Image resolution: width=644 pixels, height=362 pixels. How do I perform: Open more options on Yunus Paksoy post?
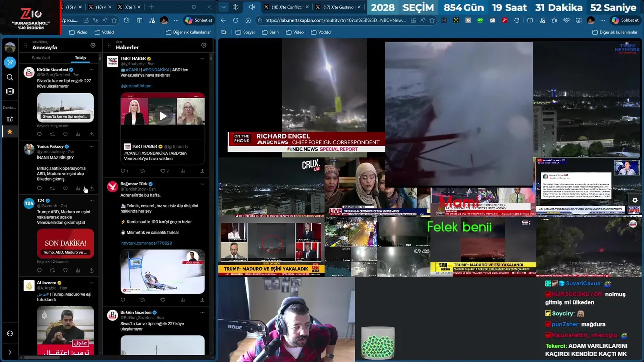(91, 146)
